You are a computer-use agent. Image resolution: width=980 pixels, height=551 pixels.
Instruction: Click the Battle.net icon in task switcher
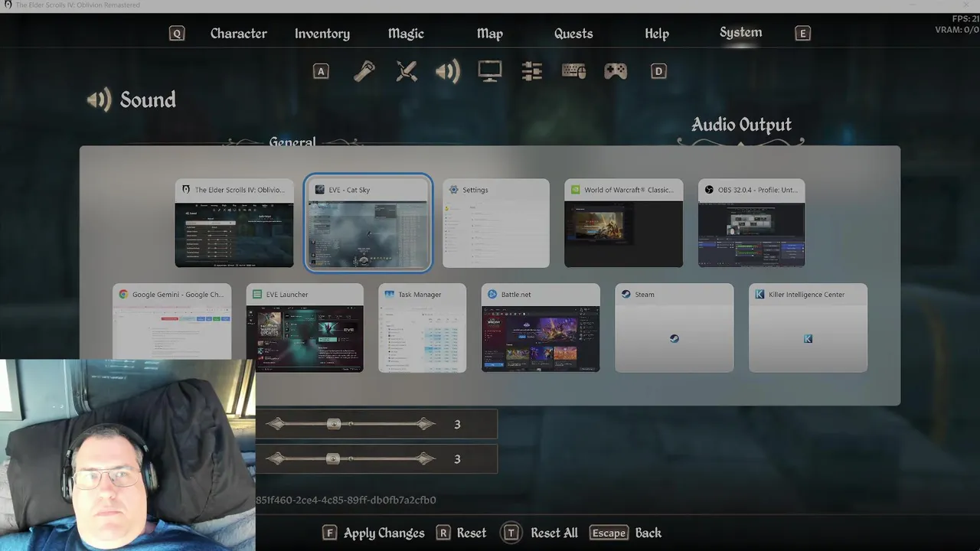[x=492, y=295]
